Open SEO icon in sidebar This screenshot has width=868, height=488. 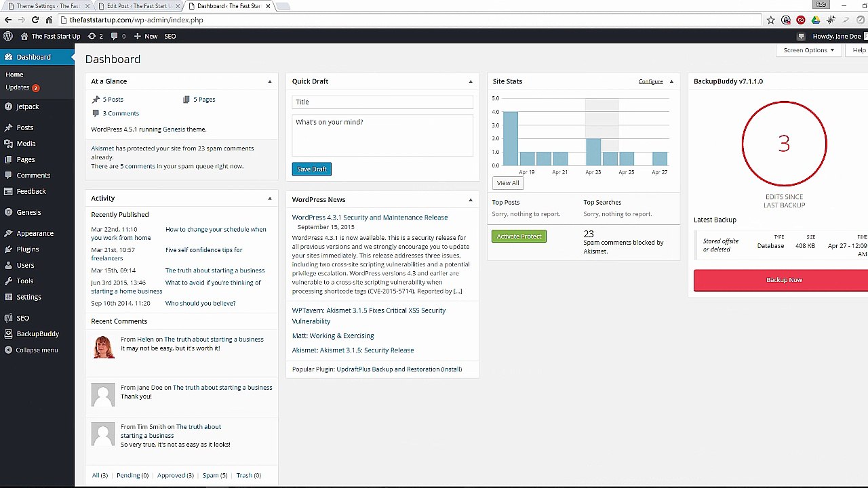coord(8,318)
